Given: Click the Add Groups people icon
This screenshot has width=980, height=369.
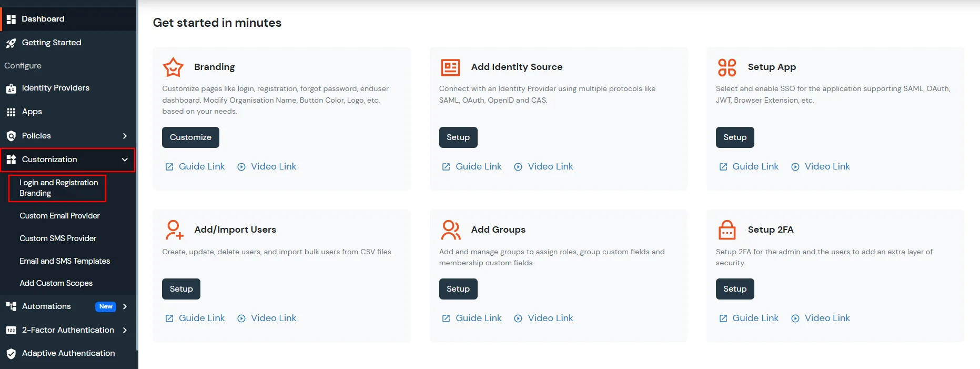Looking at the screenshot, I should (450, 230).
